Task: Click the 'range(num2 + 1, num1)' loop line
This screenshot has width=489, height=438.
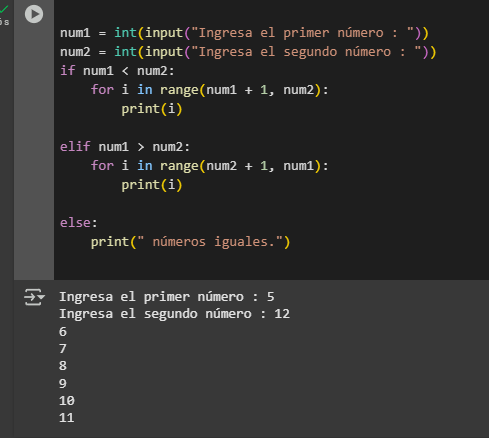Action: [x=209, y=166]
